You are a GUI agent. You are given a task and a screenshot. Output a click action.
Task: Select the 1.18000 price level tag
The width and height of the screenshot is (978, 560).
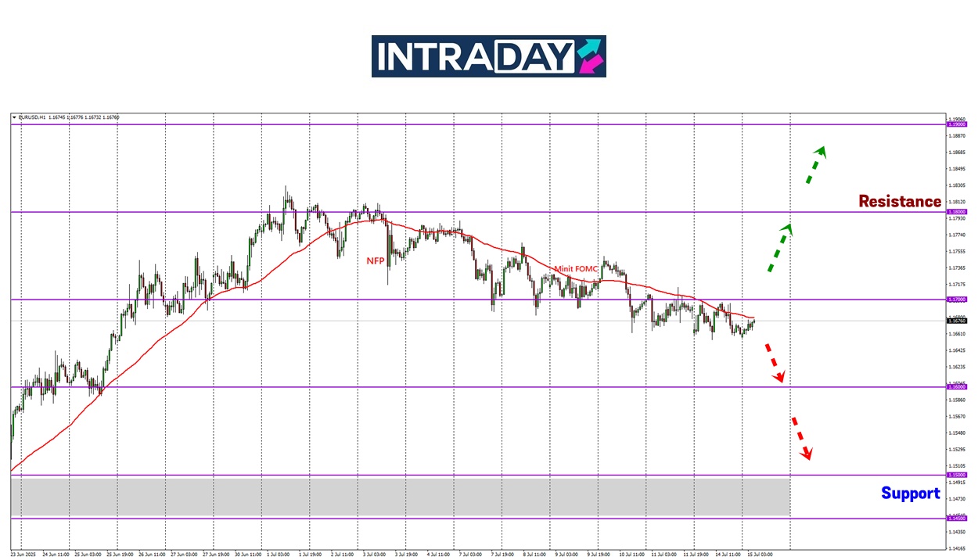957,212
